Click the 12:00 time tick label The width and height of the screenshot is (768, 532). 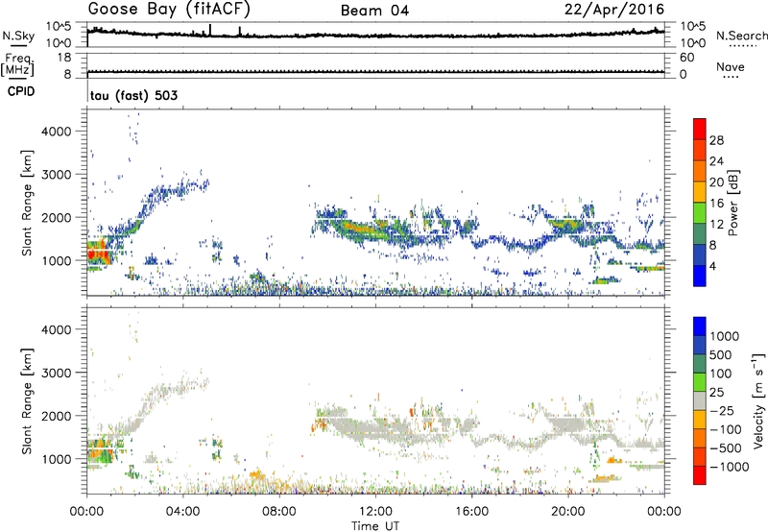click(x=375, y=512)
